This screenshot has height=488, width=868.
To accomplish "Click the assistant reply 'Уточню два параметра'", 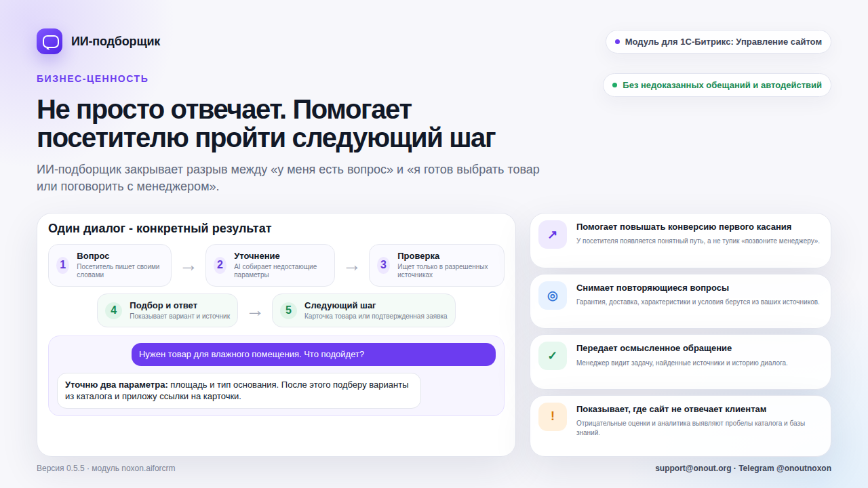I will point(239,390).
